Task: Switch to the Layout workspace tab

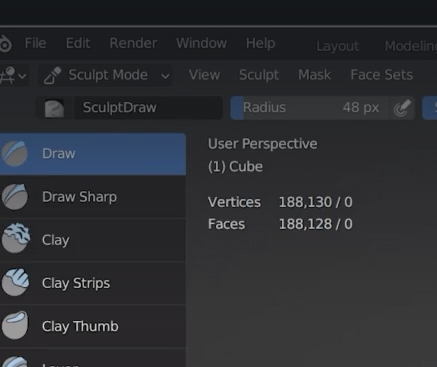Action: (x=337, y=46)
